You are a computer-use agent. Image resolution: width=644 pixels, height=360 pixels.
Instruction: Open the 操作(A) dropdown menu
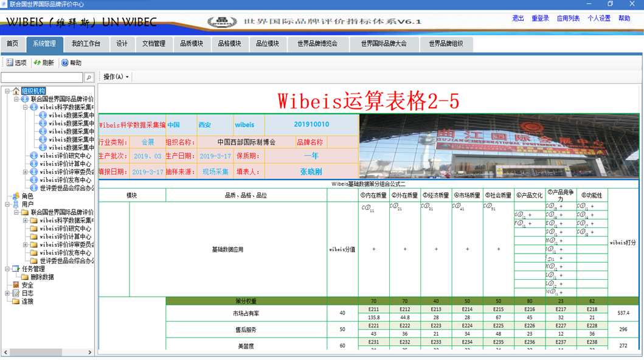116,77
